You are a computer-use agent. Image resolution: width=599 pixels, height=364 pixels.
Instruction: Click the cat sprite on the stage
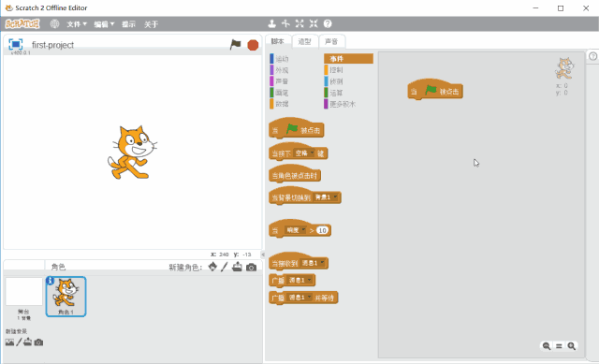(x=132, y=153)
